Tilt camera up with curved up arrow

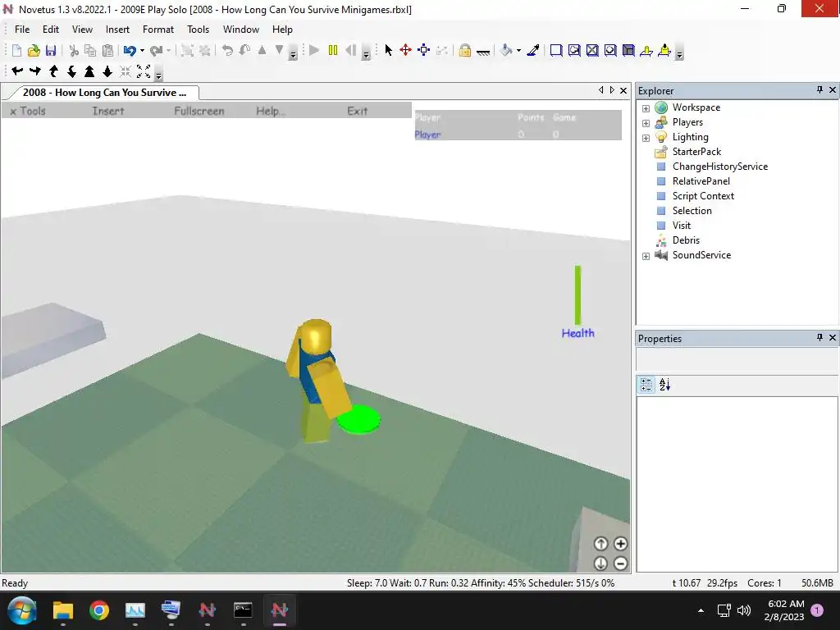(53, 71)
